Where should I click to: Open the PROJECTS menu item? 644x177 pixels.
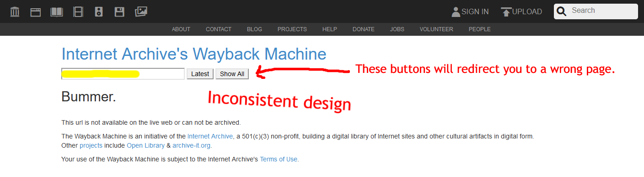click(x=292, y=29)
